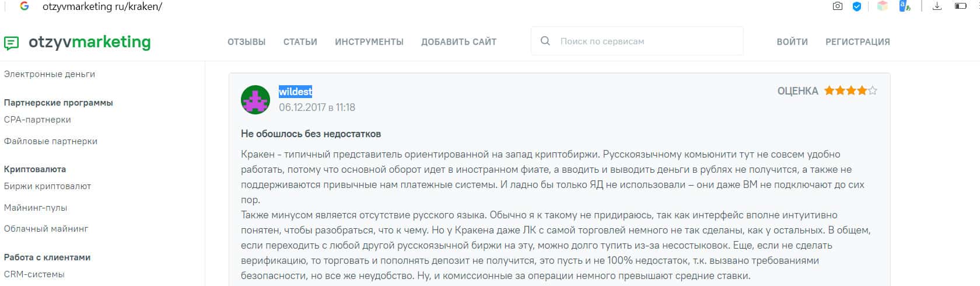
Task: Open the blue shield protection icon
Action: click(857, 6)
